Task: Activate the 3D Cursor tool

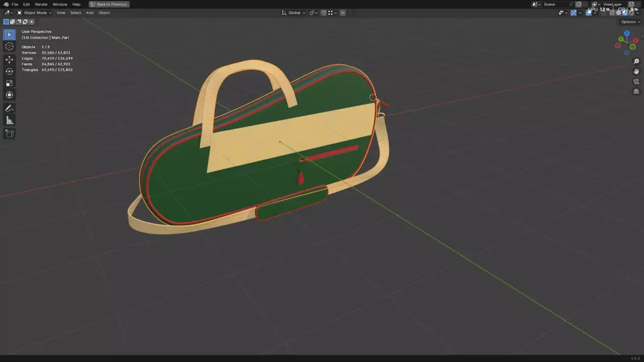Action: pyautogui.click(x=9, y=47)
